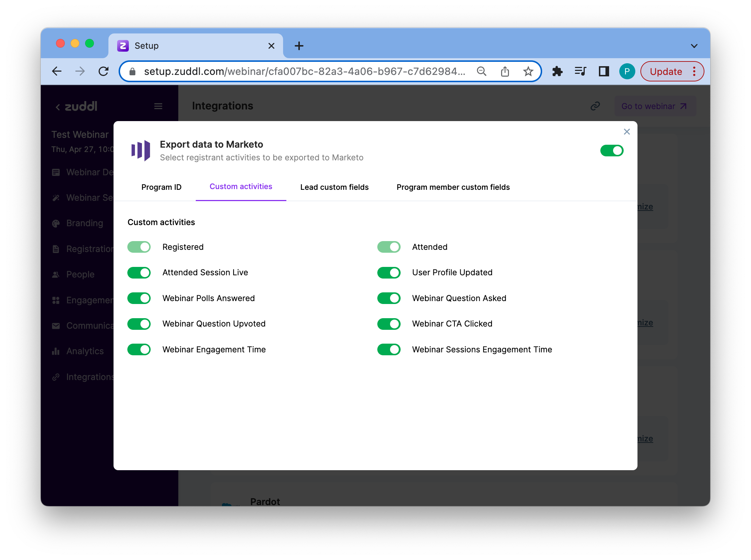Click the media control playlist icon
This screenshot has width=751, height=560.
(580, 71)
